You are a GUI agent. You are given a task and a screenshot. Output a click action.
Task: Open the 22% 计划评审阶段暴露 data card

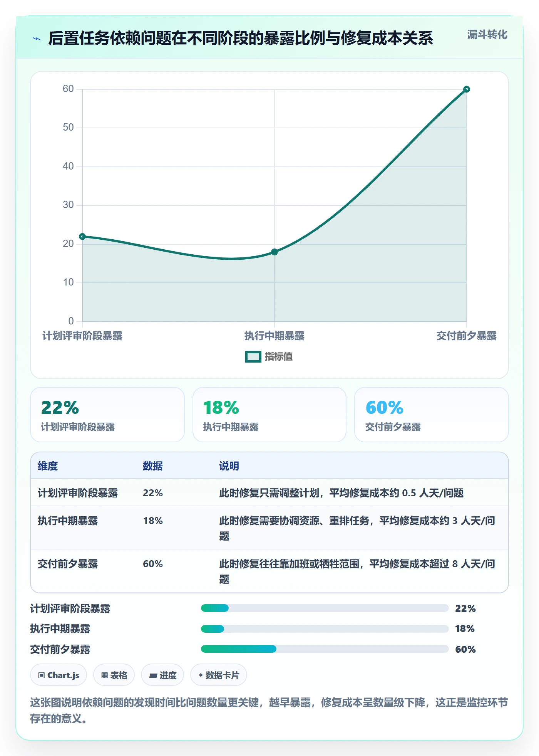[x=107, y=415]
